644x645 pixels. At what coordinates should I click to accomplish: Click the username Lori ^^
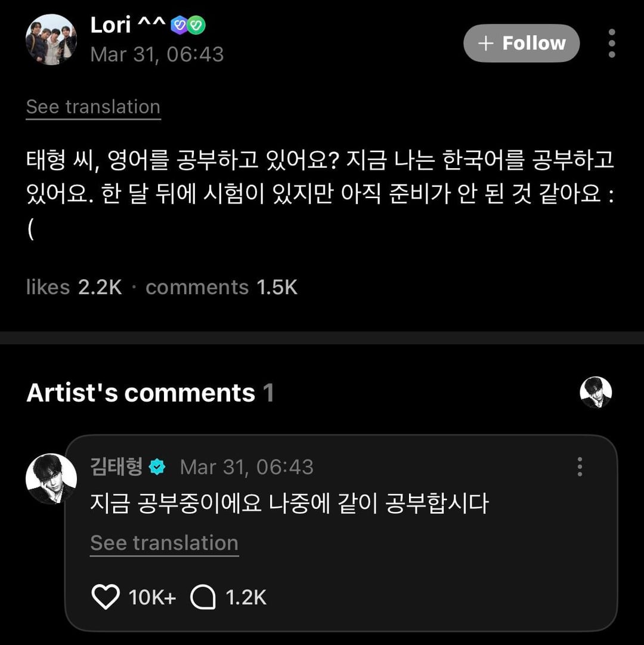(x=128, y=25)
